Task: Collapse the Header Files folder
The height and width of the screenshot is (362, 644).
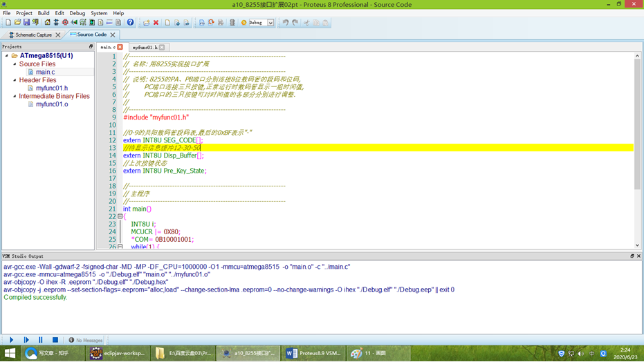Action: 15,80
